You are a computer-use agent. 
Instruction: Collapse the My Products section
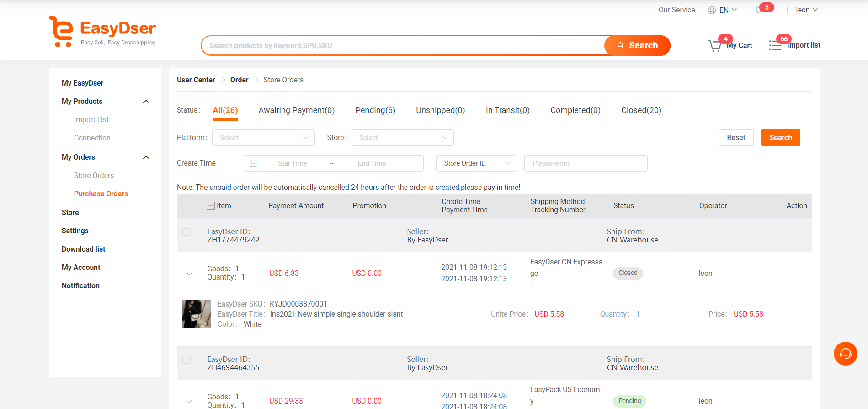(146, 102)
